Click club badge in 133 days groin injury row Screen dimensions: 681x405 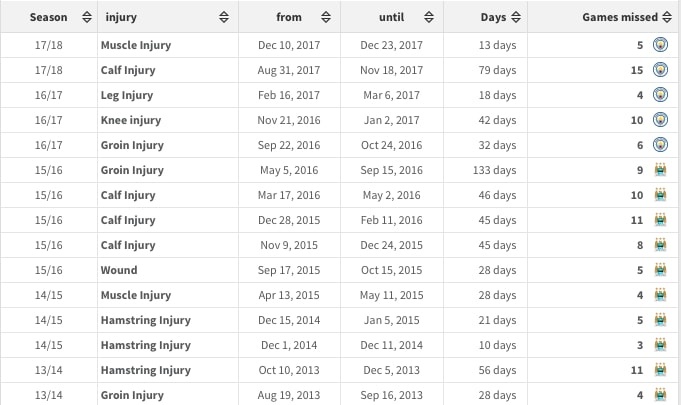pos(660,170)
